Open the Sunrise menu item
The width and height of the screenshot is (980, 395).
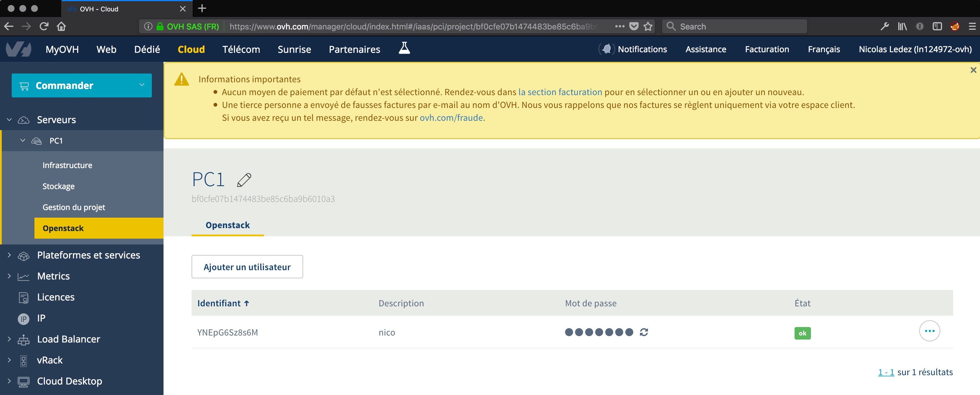coord(294,49)
